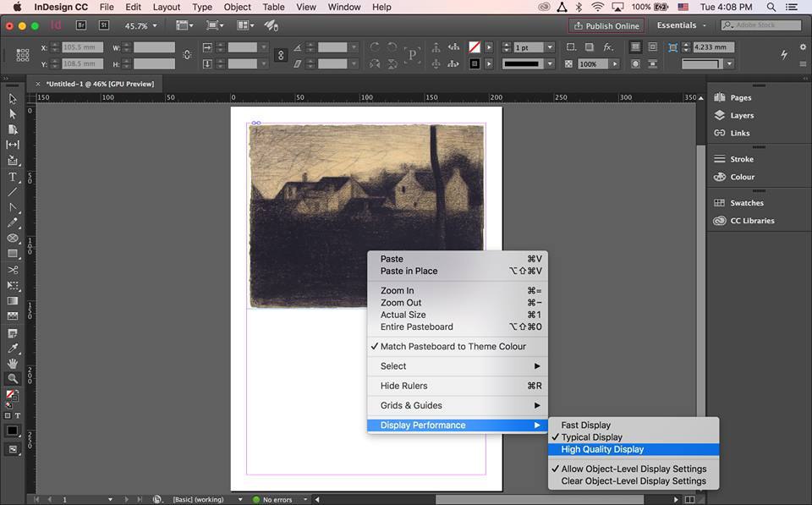
Task: Select the Rectangle tool
Action: pos(13,254)
